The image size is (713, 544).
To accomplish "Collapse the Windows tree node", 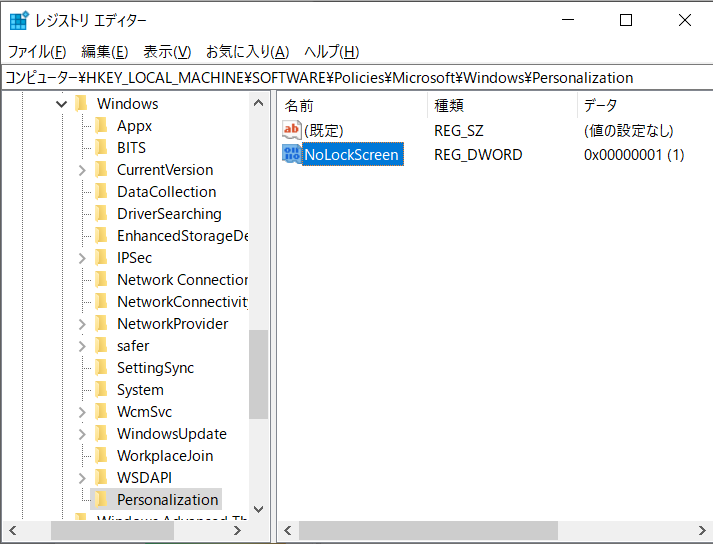I will pyautogui.click(x=62, y=104).
